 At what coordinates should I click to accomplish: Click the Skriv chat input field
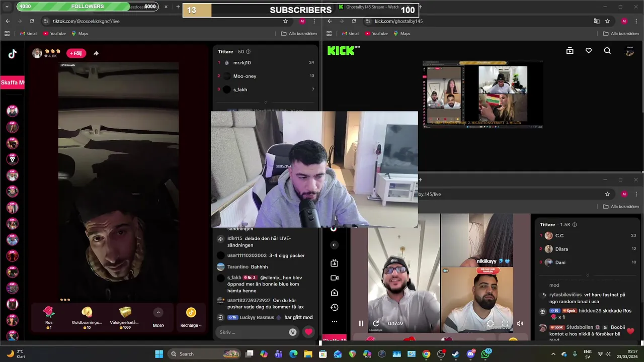tap(257, 332)
